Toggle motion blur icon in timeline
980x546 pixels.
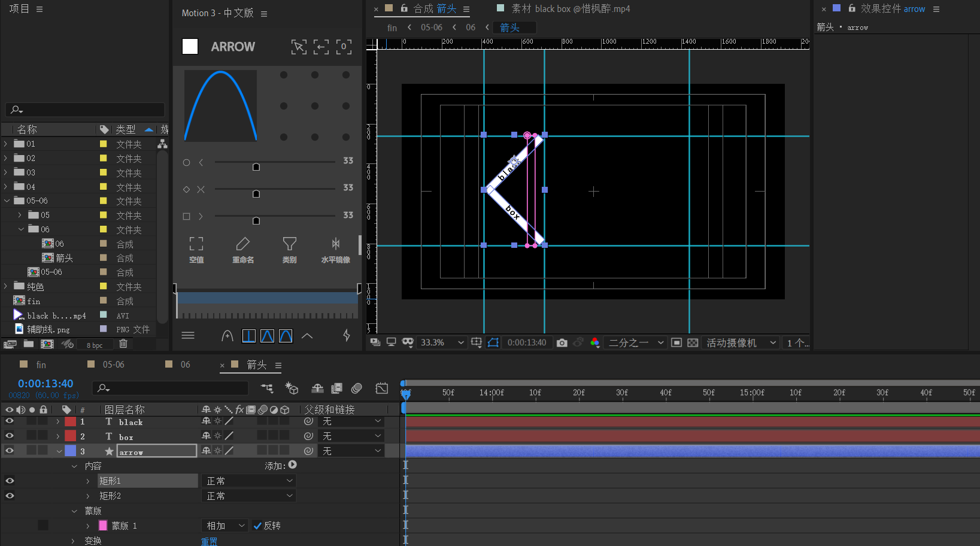point(357,388)
